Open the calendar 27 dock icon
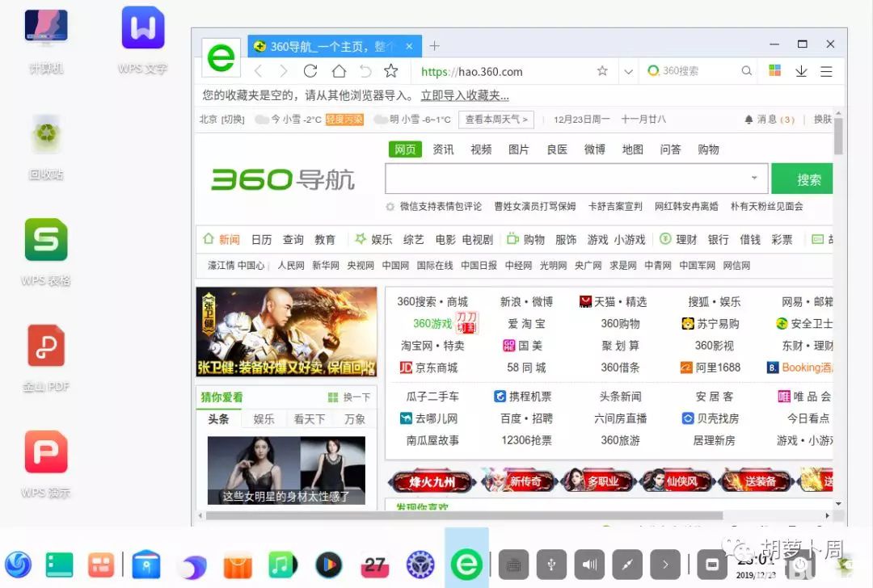Image resolution: width=873 pixels, height=588 pixels. [x=374, y=565]
